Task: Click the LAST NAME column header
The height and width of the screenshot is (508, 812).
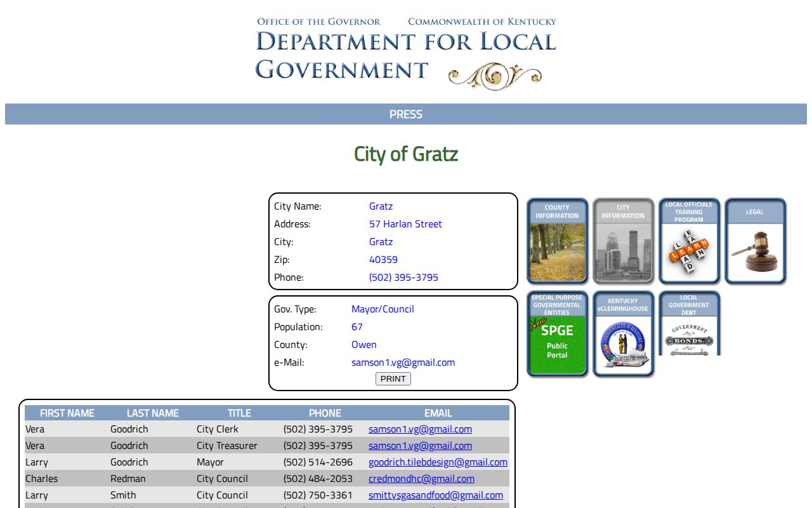Action: tap(153, 413)
